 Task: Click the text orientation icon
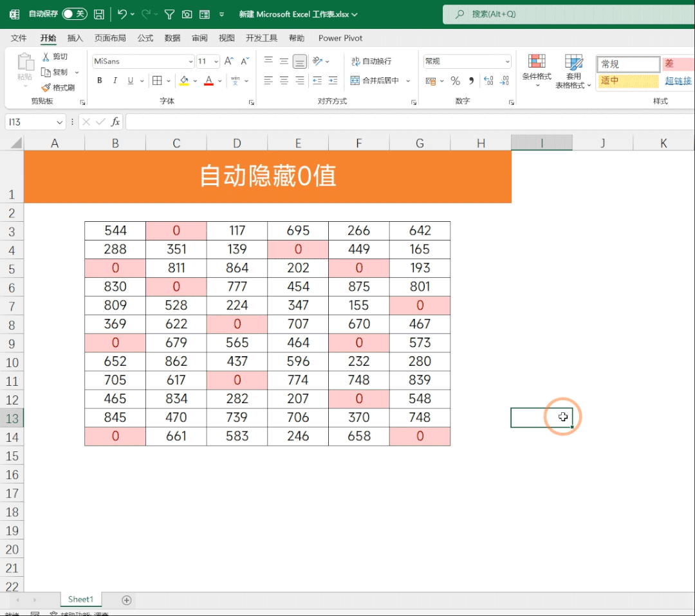click(317, 61)
